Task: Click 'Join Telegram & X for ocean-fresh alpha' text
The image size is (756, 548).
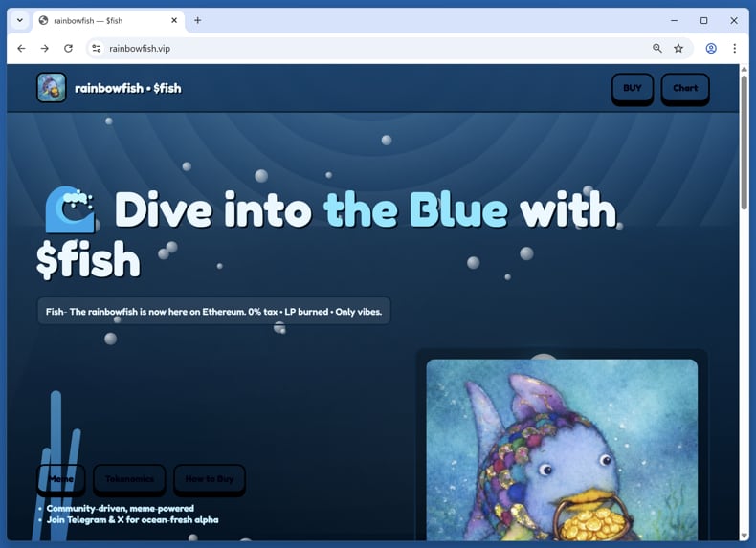Action: (133, 520)
